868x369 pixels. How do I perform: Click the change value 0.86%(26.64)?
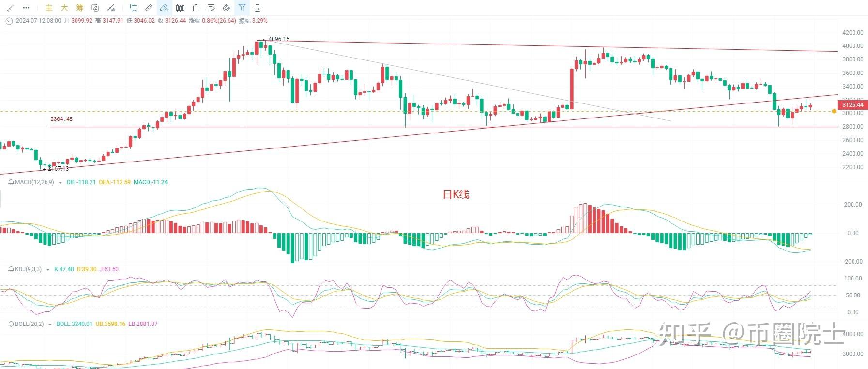click(x=219, y=21)
